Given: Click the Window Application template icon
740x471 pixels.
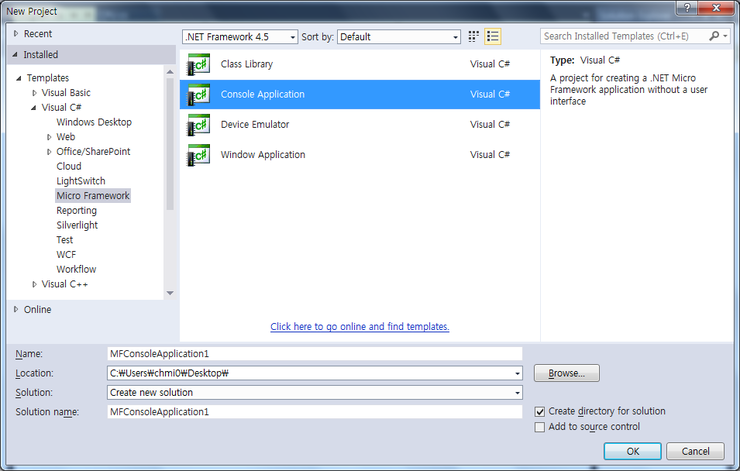Looking at the screenshot, I should pyautogui.click(x=199, y=155).
